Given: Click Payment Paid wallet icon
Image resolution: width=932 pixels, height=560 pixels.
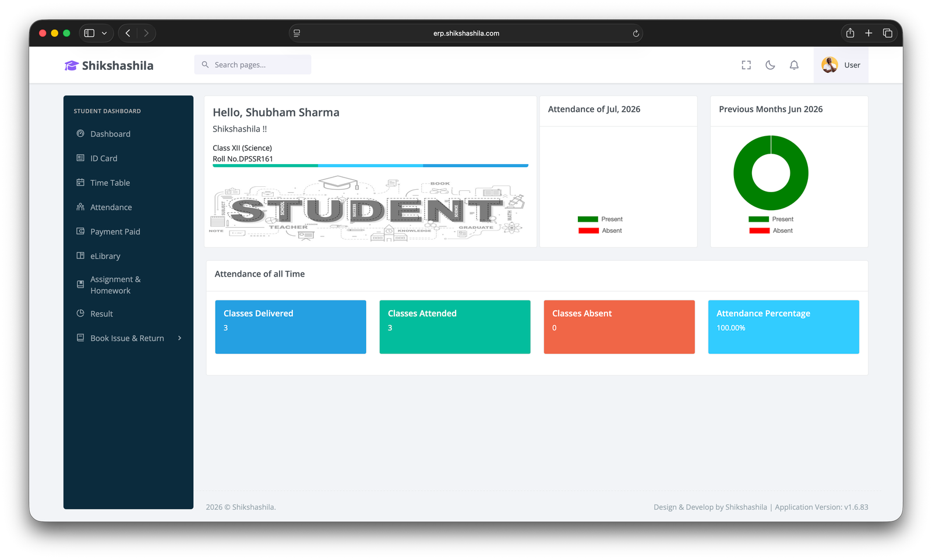Looking at the screenshot, I should pyautogui.click(x=80, y=231).
